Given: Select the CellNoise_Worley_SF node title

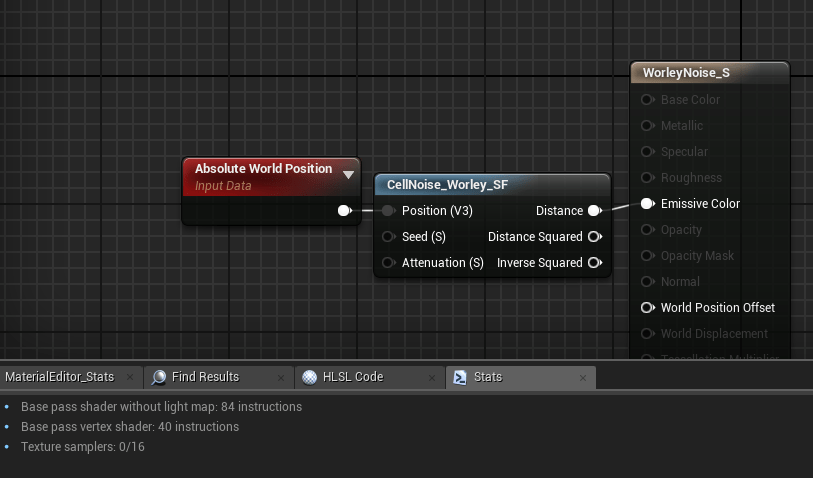Looking at the screenshot, I should coord(447,185).
